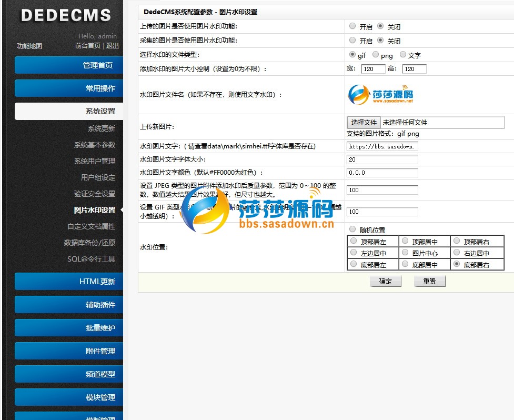Screen dimensions: 514x420
Task: Select 图片中心 watermark position
Action: coord(405,252)
